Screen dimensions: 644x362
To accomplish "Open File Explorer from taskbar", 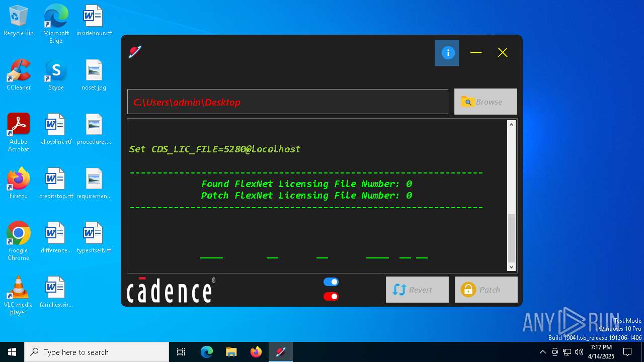I will click(231, 352).
